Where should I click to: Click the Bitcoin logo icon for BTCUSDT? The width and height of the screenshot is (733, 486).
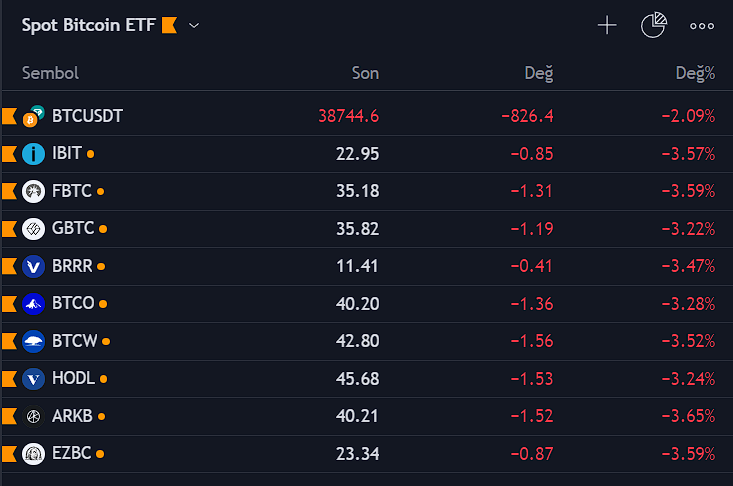(x=32, y=117)
